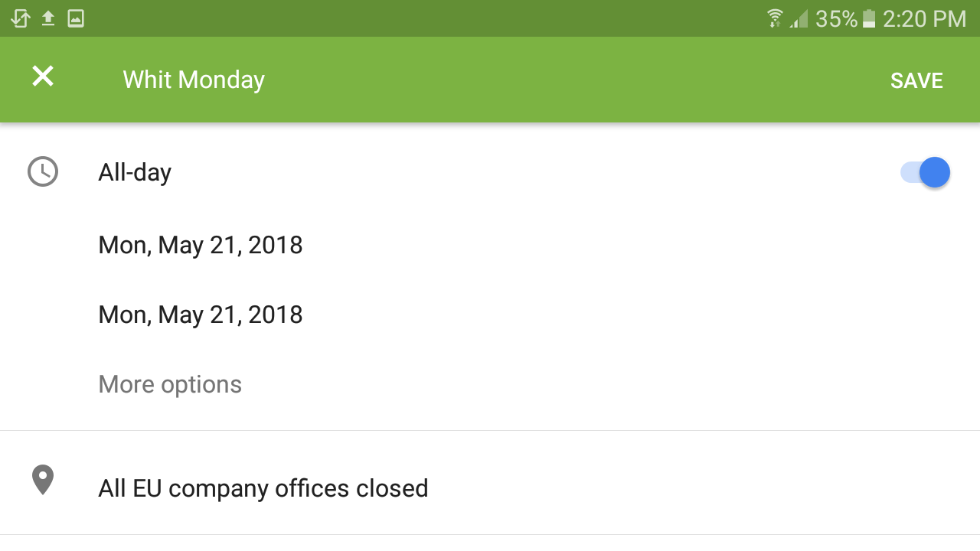Tap the clock icon beside All-day
The height and width of the screenshot is (551, 980).
pyautogui.click(x=43, y=172)
